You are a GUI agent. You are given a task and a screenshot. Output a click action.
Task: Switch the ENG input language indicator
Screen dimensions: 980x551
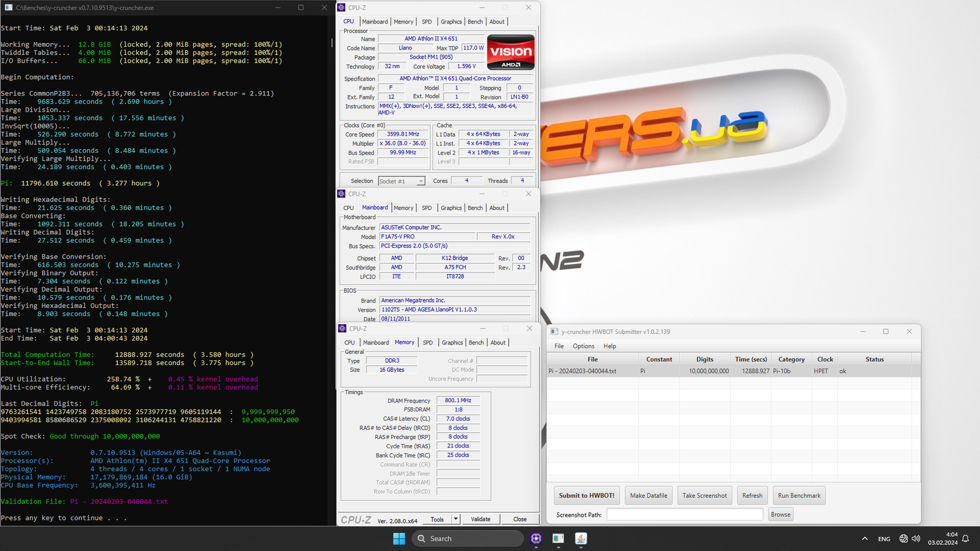884,539
